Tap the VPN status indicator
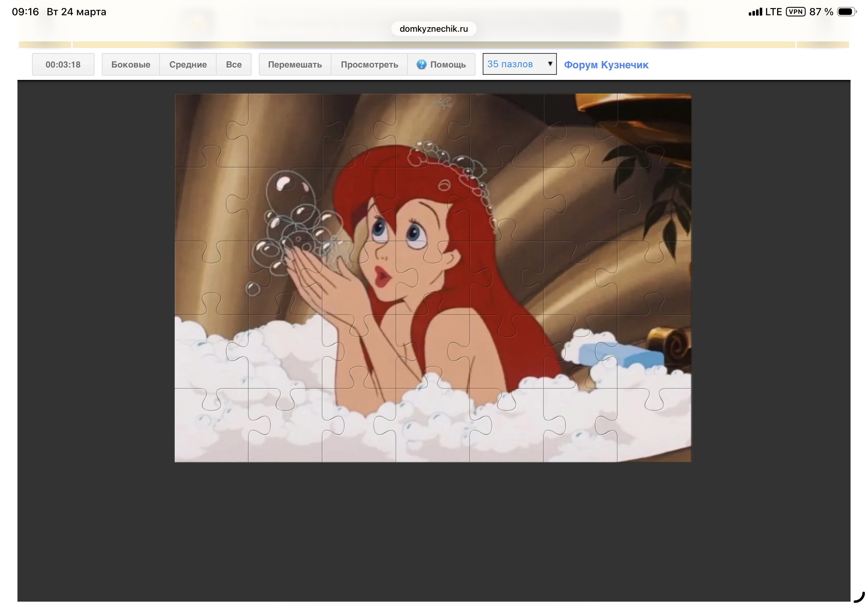The height and width of the screenshot is (606, 868). pos(795,12)
